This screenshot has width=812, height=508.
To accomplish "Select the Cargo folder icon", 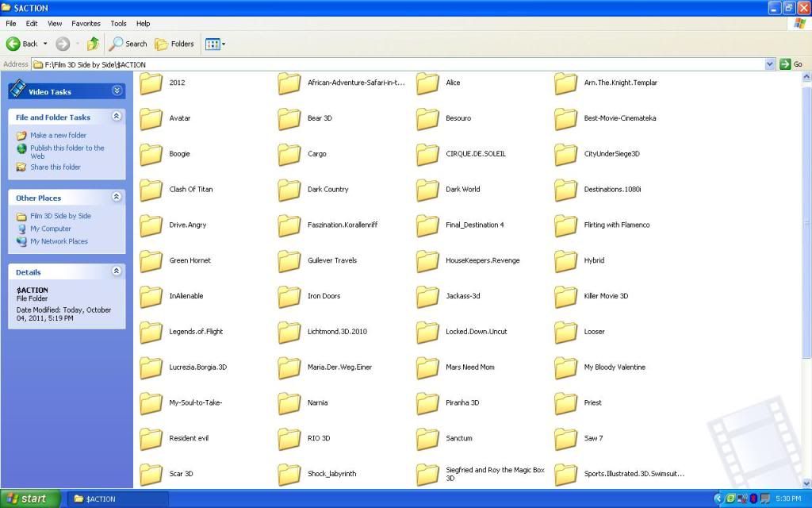I will coord(289,155).
